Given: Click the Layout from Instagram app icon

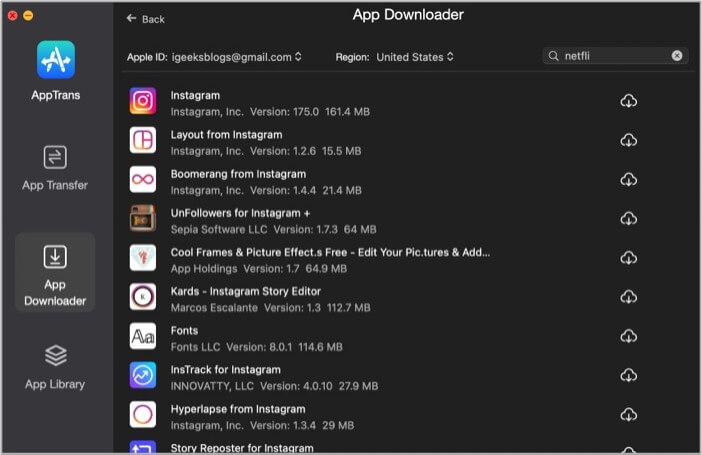Looking at the screenshot, I should 143,140.
